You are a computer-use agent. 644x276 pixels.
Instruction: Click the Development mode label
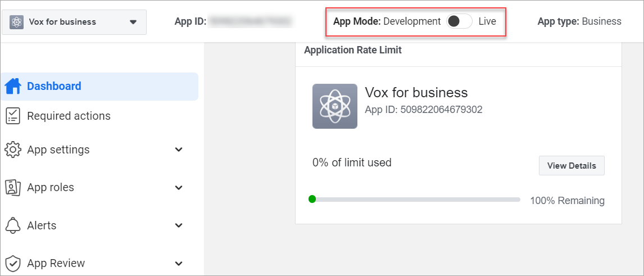point(412,21)
